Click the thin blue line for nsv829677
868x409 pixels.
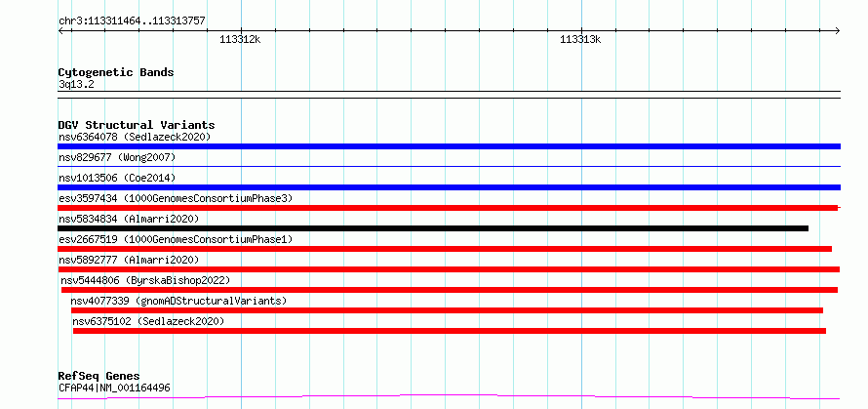tap(449, 166)
